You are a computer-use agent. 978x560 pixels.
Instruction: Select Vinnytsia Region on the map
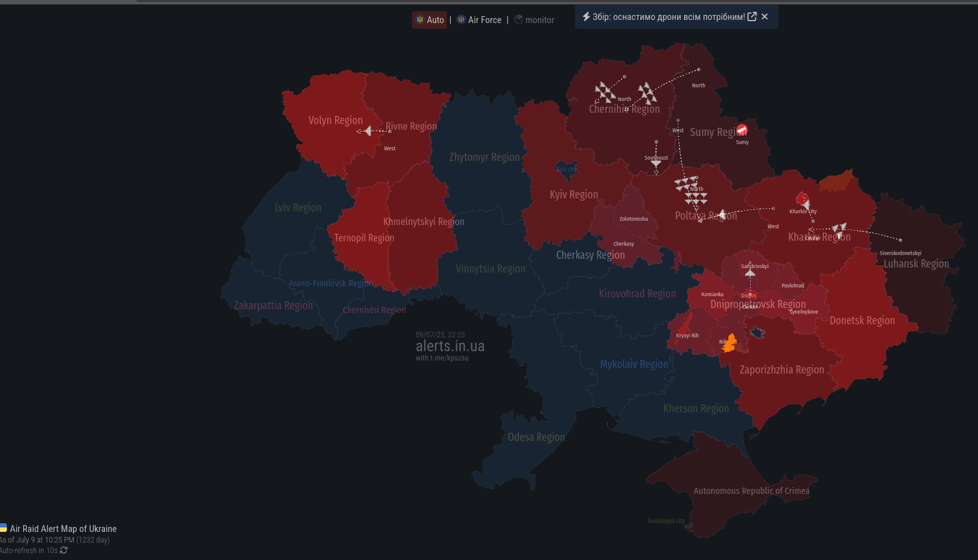pyautogui.click(x=491, y=269)
